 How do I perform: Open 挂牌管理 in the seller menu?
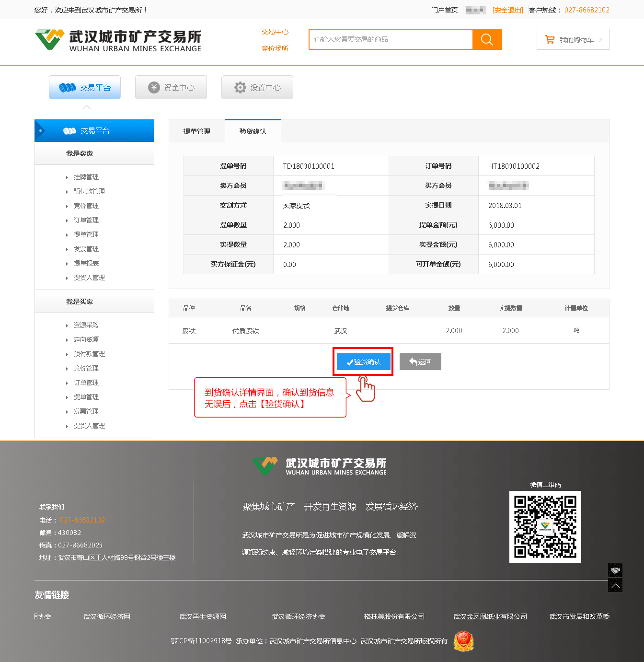tap(86, 177)
